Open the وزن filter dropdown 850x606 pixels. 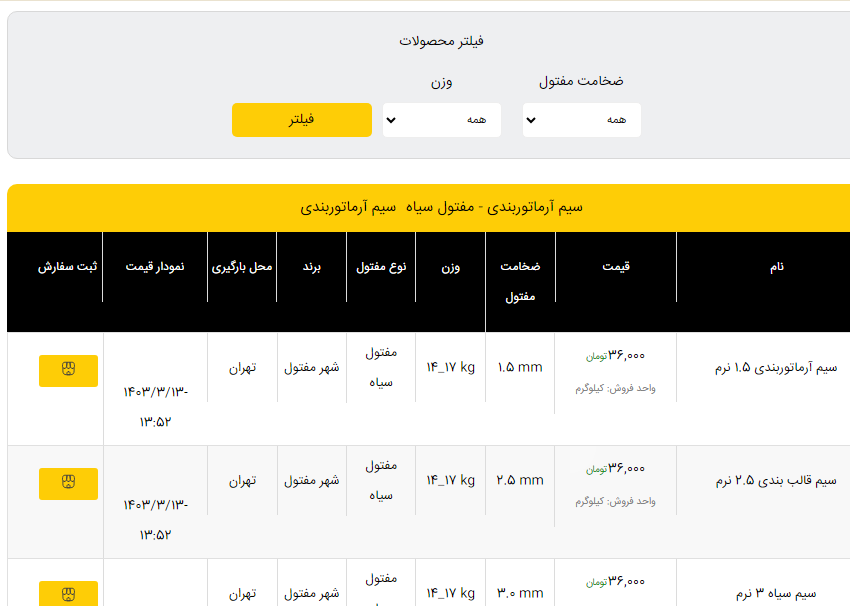tap(441, 120)
